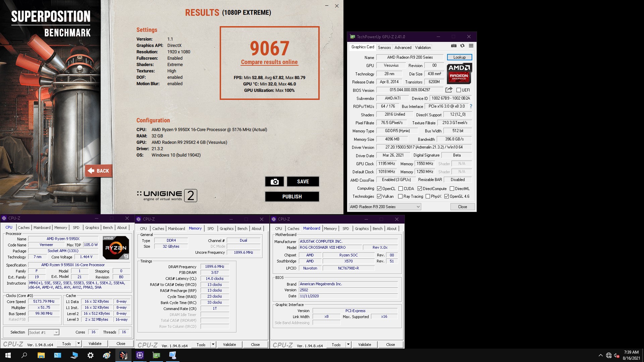This screenshot has height=362, width=644.
Task: Click the Close button in GPU-Z
Action: (x=463, y=207)
